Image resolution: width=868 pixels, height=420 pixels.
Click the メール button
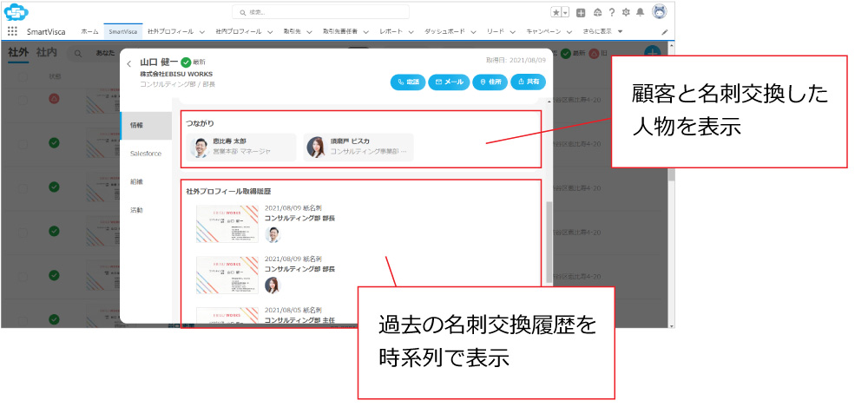pos(449,82)
